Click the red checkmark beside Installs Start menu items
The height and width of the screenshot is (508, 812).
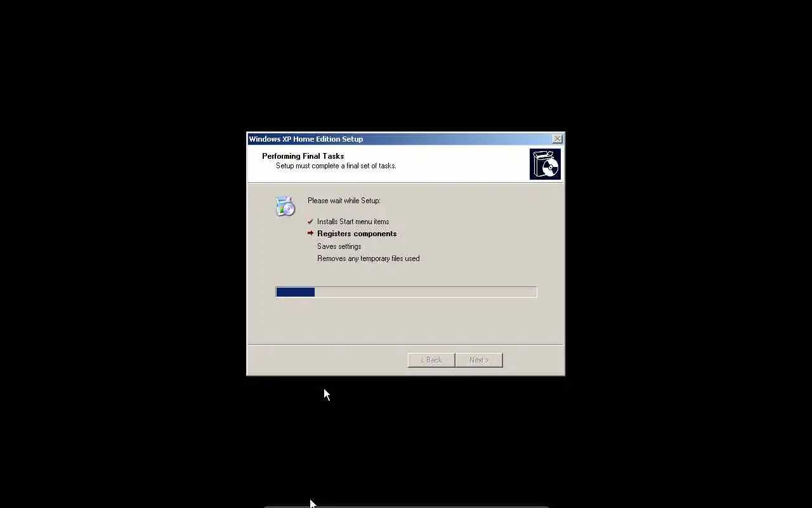click(310, 222)
